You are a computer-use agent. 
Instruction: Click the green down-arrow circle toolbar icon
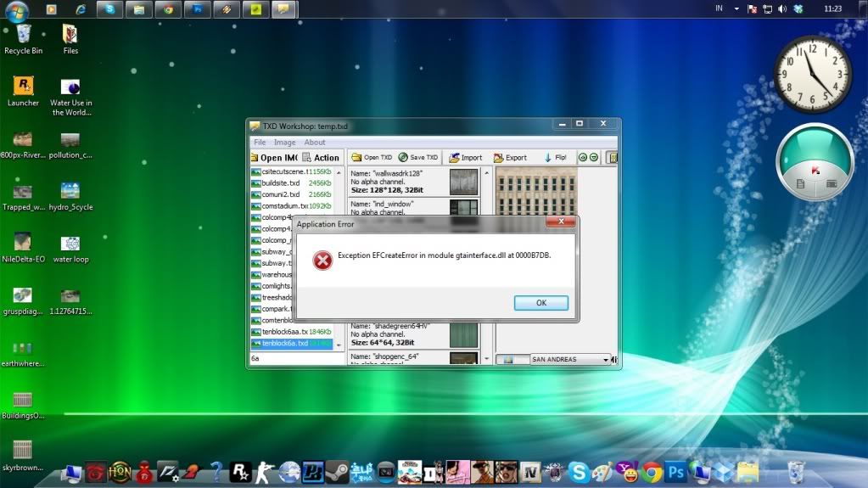click(594, 158)
